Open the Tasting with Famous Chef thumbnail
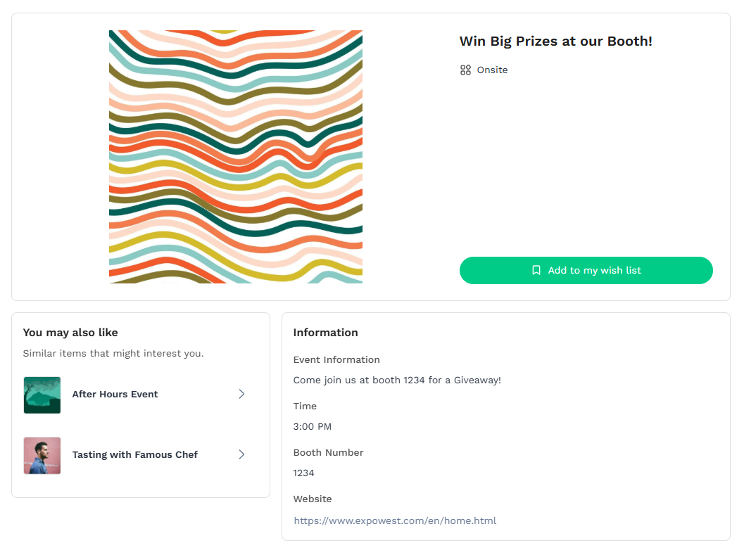 [x=42, y=455]
